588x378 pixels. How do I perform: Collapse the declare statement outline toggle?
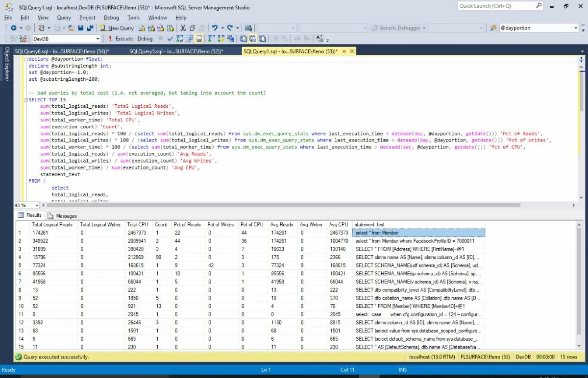tap(26, 59)
